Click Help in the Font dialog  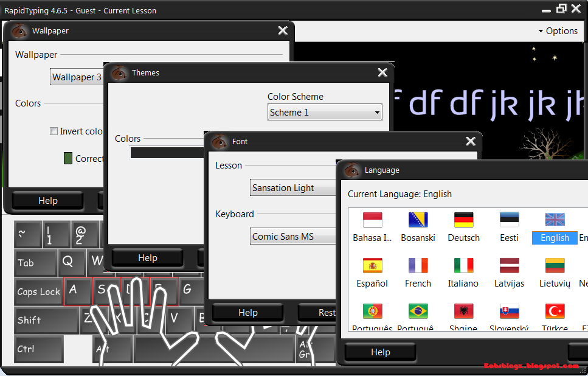coord(248,313)
